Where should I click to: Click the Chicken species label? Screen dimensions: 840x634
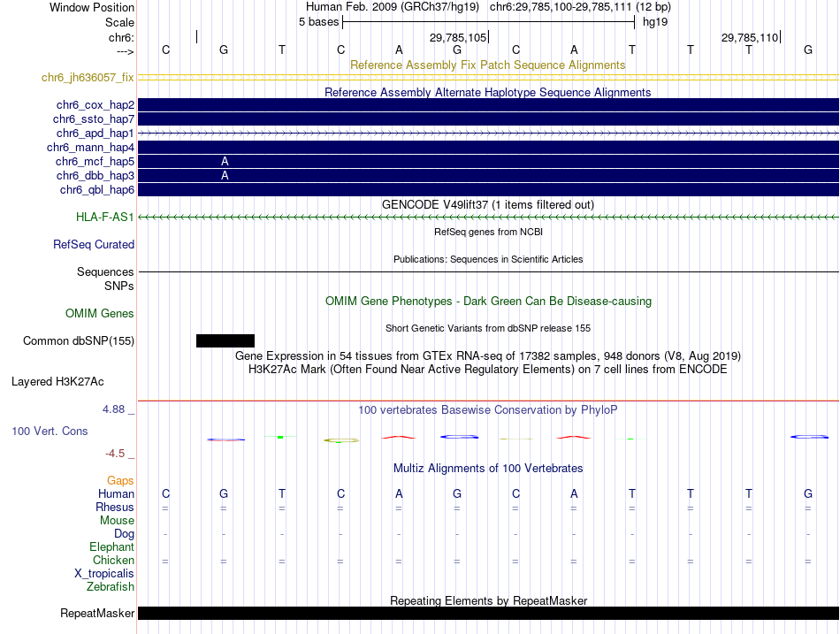(113, 560)
